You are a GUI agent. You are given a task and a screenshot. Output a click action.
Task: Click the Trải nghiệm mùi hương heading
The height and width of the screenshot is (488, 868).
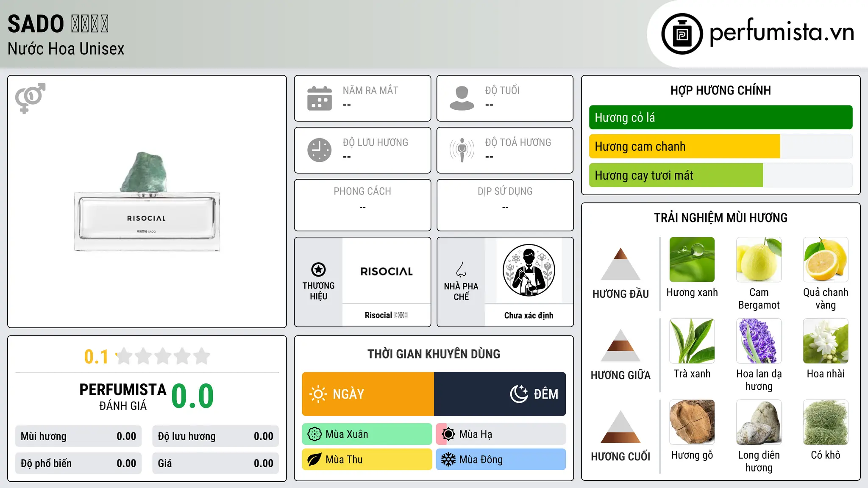click(x=721, y=218)
